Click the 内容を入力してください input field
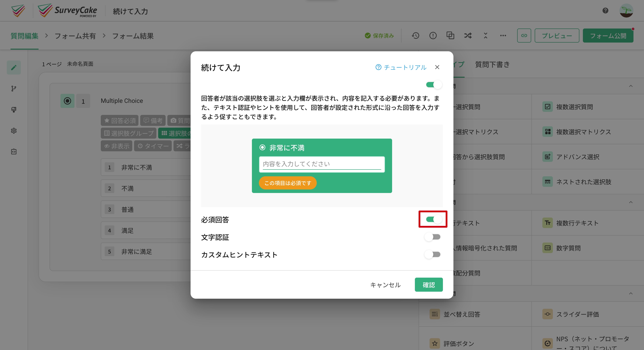644x350 pixels. pos(322,164)
